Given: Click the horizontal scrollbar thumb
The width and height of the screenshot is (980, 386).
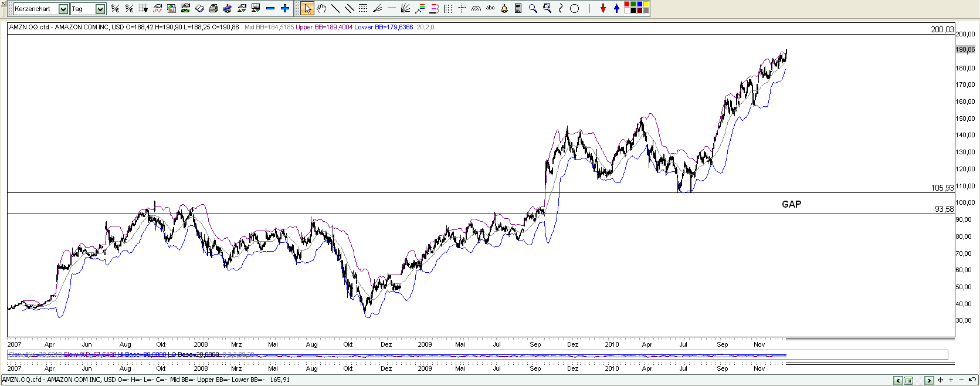Looking at the screenshot, I should 908,380.
